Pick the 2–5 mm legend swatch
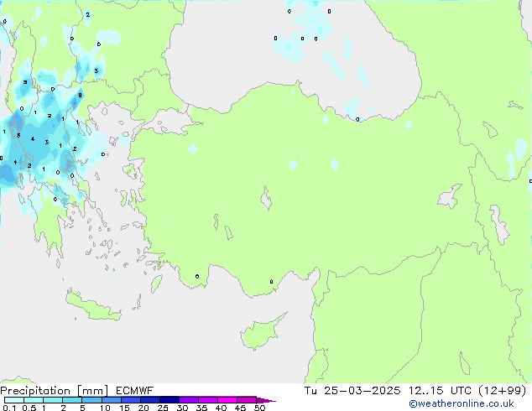The width and height of the screenshot is (532, 411). pyautogui.click(x=72, y=400)
